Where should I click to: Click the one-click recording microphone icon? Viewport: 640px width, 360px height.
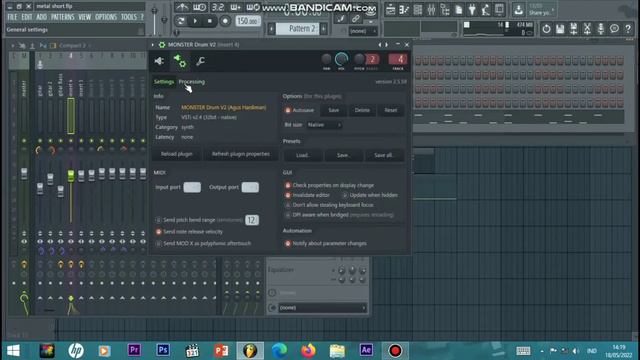[601, 29]
